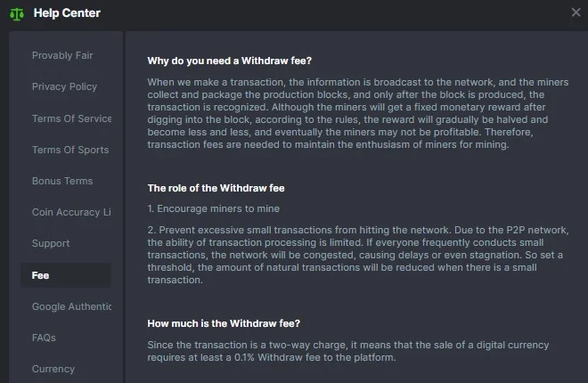Close the Help Center with the X
The height and width of the screenshot is (383, 588).
576,12
